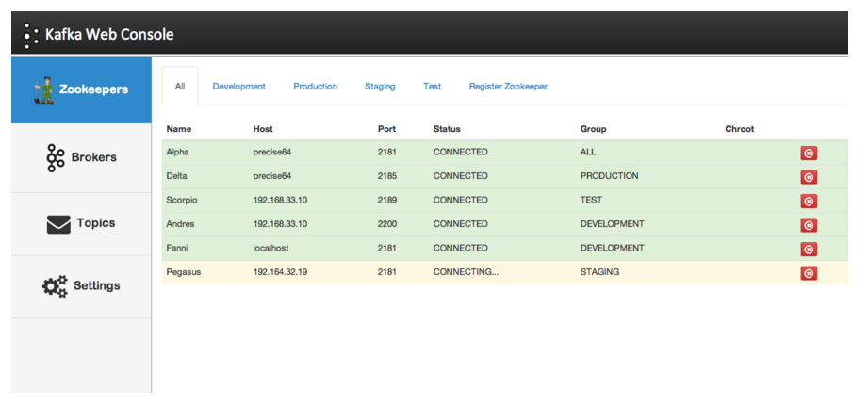This screenshot has height=405, width=868.
Task: Click DEVELOPMENT group in Fanni row
Action: pos(613,248)
